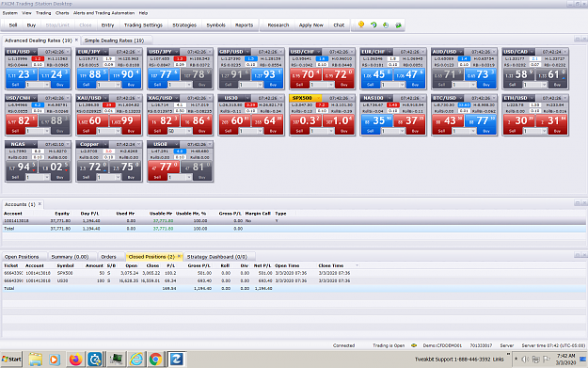Open the EUR/USD symbol dropdown
The image size is (588, 368).
pos(34,52)
